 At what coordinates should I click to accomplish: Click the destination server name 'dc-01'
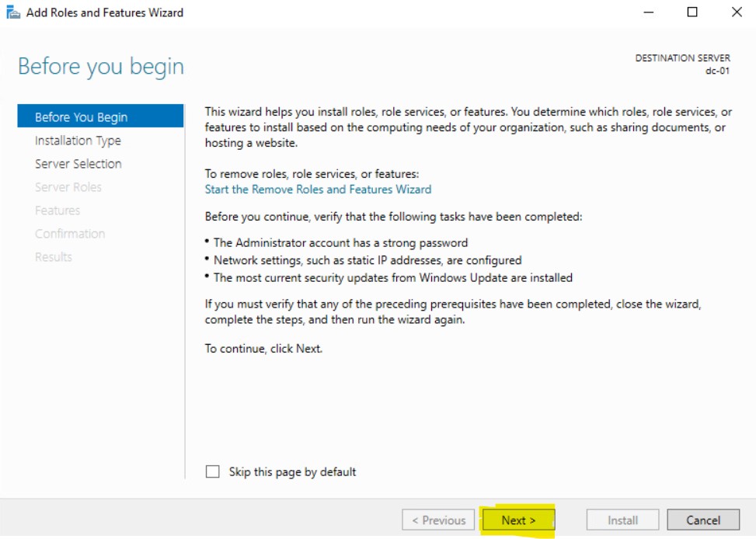(716, 70)
